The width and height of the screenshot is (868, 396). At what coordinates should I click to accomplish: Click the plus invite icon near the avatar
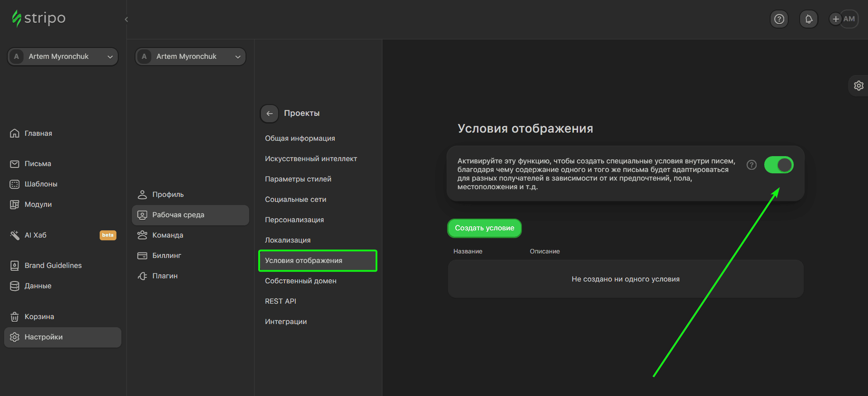(836, 19)
